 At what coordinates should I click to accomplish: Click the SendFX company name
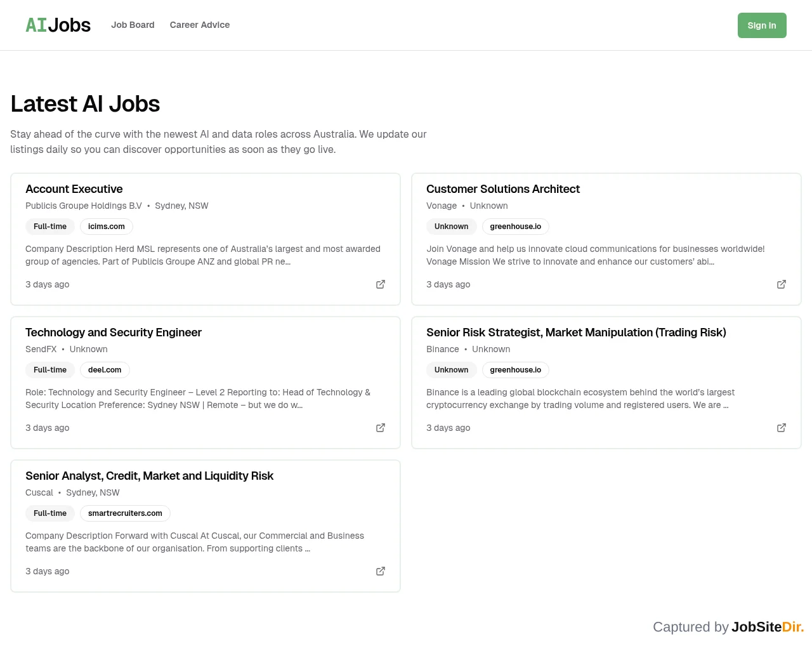[41, 349]
